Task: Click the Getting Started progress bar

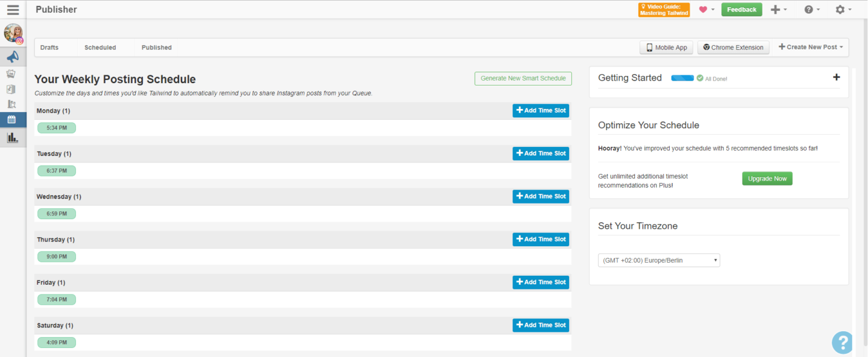Action: tap(682, 78)
